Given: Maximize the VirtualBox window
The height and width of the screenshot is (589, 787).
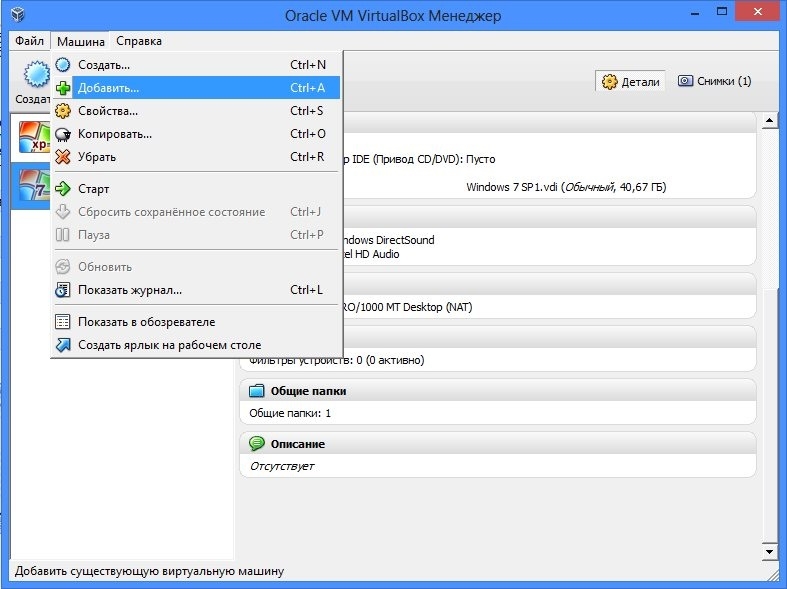Looking at the screenshot, I should click(x=722, y=12).
